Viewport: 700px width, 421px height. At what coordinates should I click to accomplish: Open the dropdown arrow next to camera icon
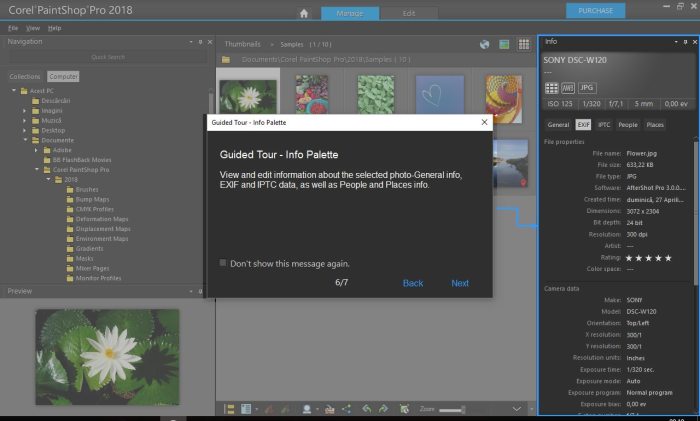[x=317, y=409]
